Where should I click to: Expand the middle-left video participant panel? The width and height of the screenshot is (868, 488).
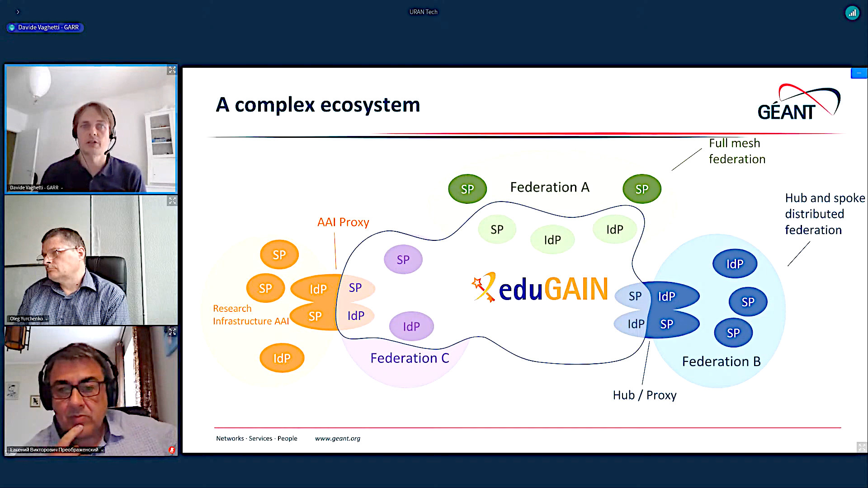tap(172, 201)
